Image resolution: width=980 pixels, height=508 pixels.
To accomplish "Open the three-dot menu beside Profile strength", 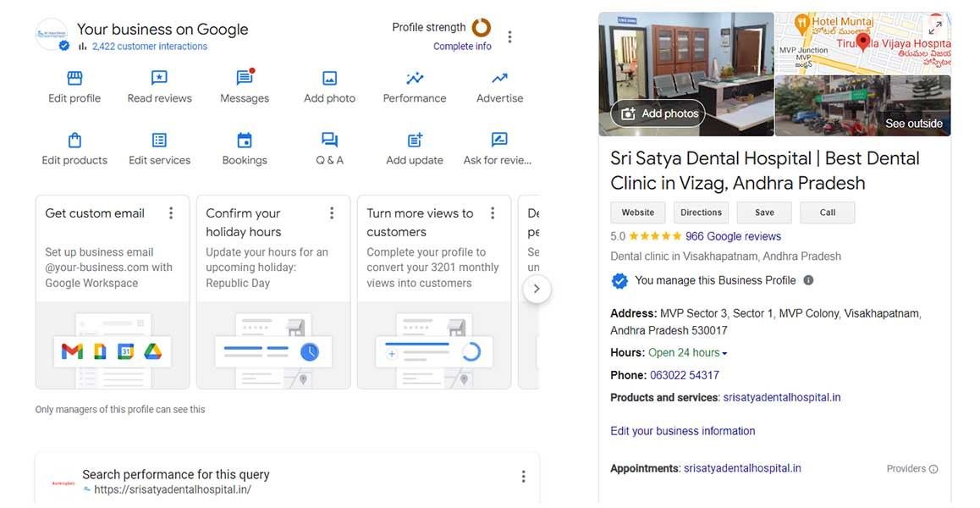I will pos(510,37).
